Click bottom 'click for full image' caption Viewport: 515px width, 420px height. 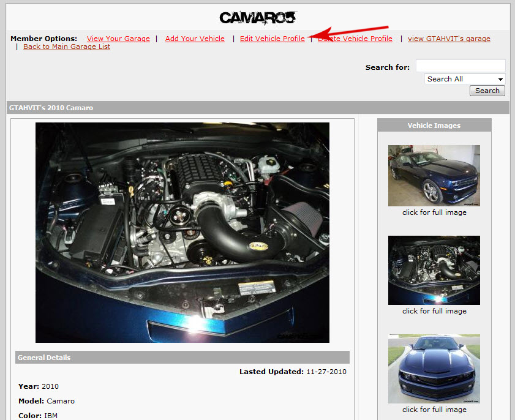(x=434, y=409)
